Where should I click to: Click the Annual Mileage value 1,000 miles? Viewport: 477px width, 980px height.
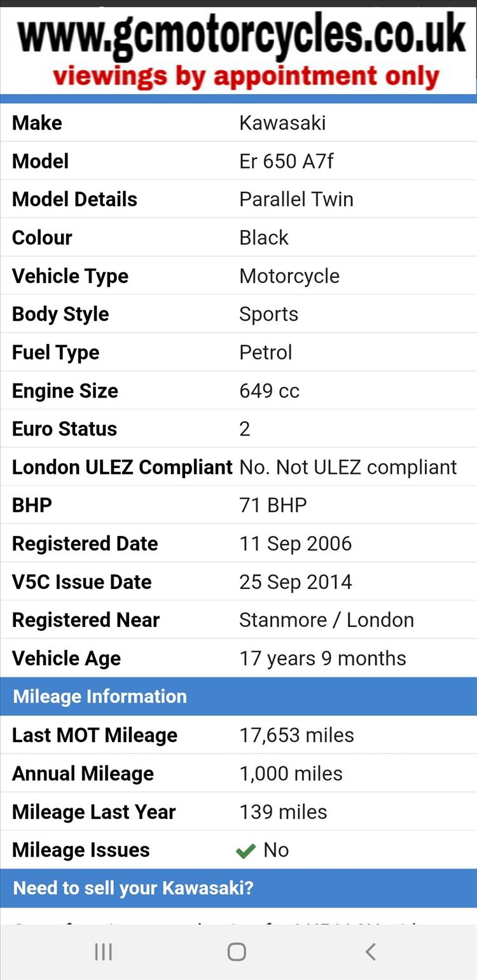point(291,773)
